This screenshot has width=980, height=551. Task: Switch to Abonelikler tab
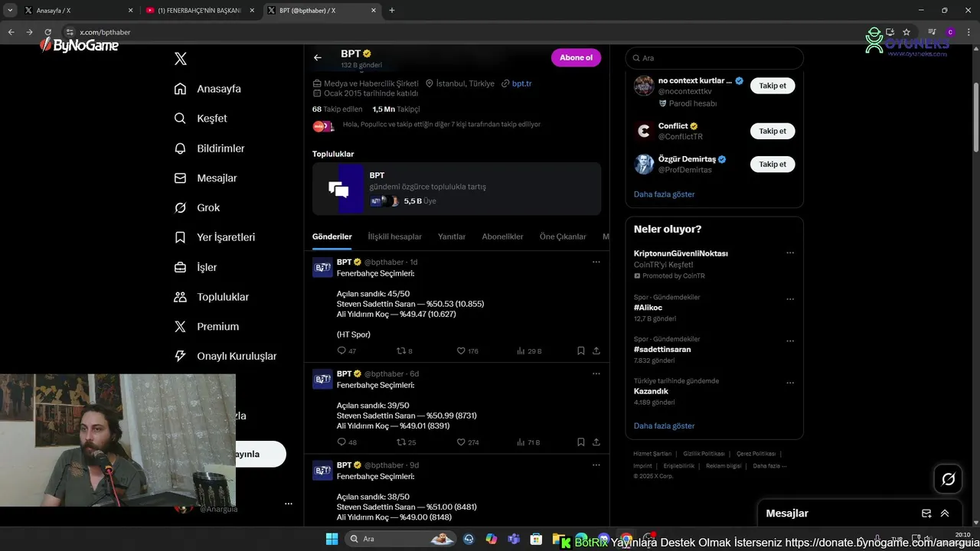point(502,236)
